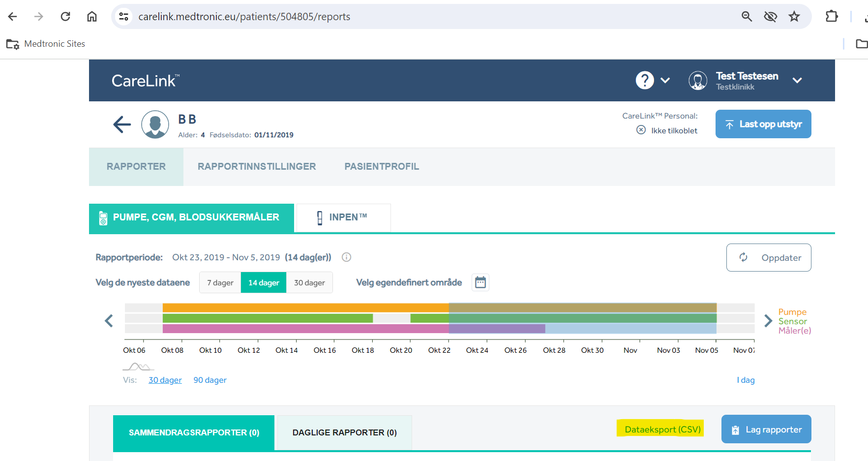Export data via Dataeksport (CSV) link
The height and width of the screenshot is (461, 868).
(662, 430)
